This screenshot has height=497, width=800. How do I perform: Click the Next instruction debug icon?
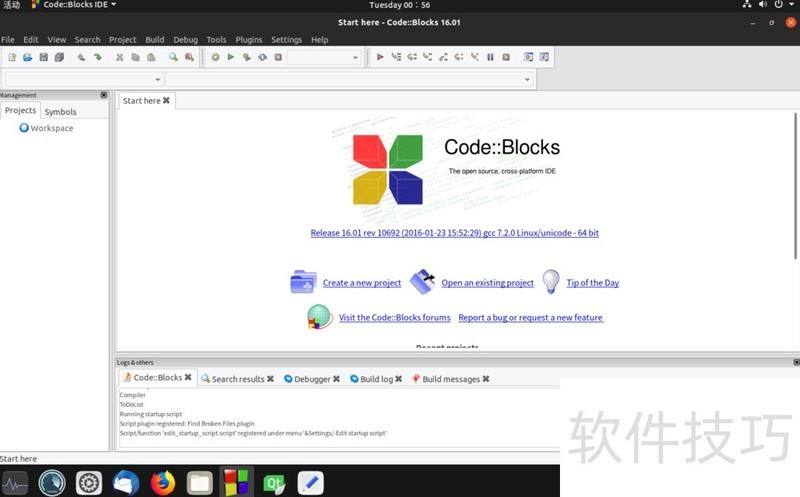click(459, 57)
